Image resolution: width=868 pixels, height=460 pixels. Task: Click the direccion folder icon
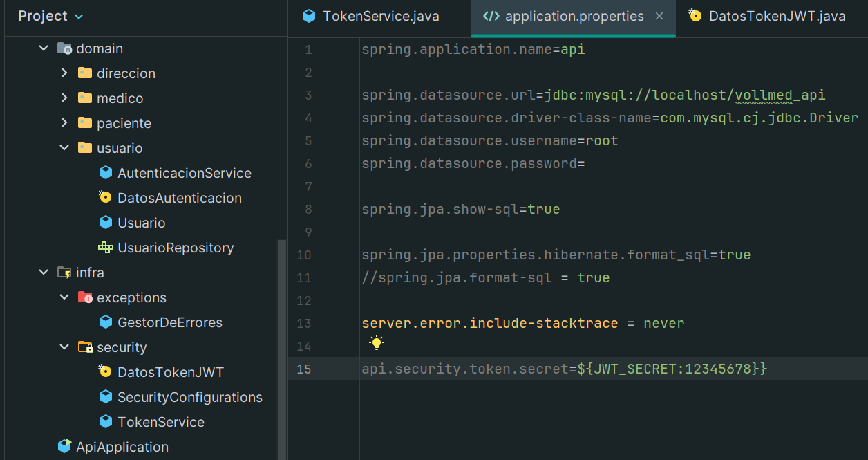coord(85,73)
